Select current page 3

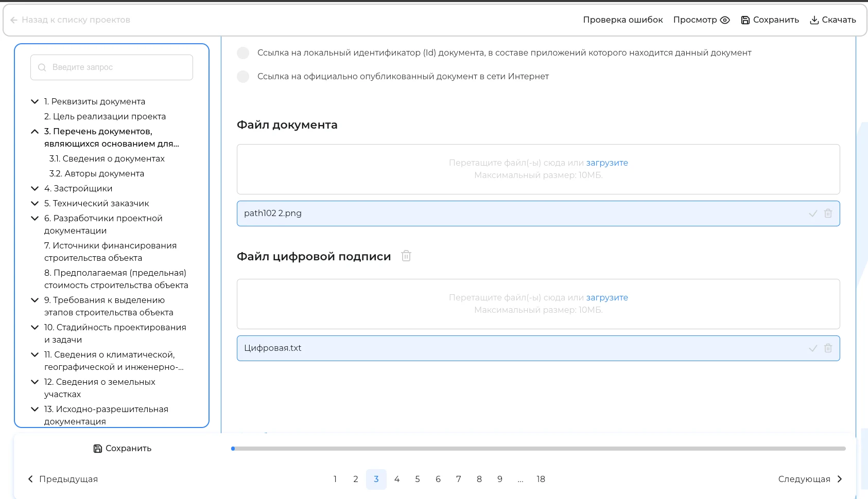click(376, 479)
